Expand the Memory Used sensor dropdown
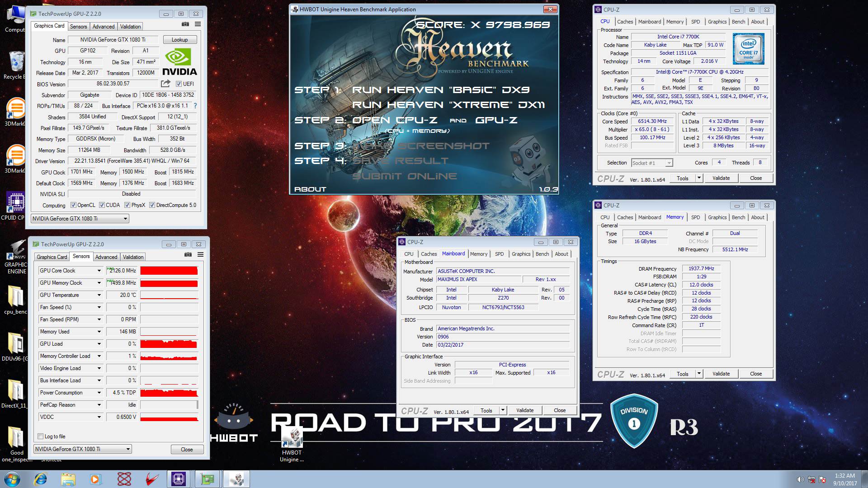The image size is (868, 488). pyautogui.click(x=99, y=332)
